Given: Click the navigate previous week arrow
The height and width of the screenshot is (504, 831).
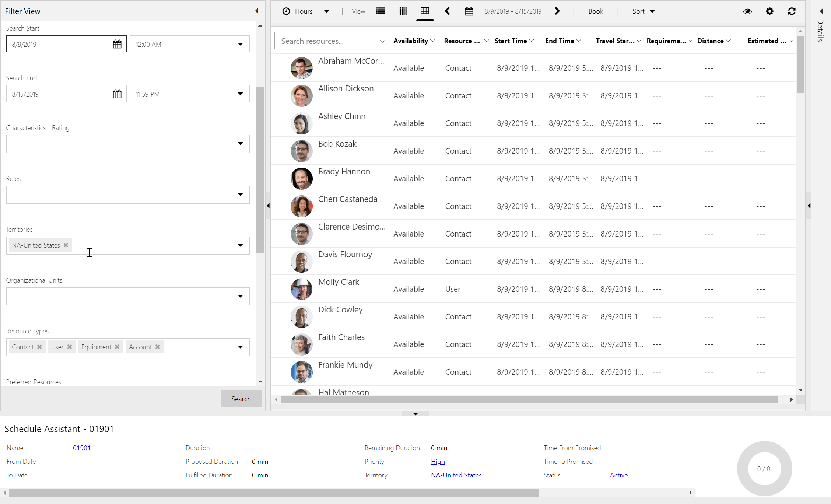Looking at the screenshot, I should point(448,11).
